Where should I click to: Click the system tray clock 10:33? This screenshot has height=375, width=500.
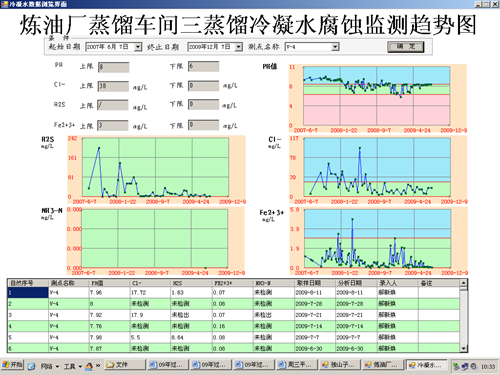[x=488, y=367]
